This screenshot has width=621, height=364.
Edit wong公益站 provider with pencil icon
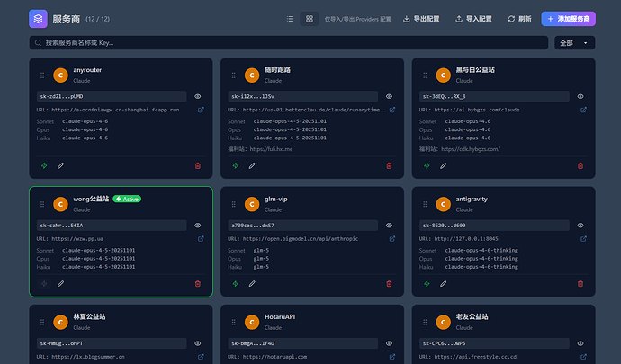(x=60, y=284)
